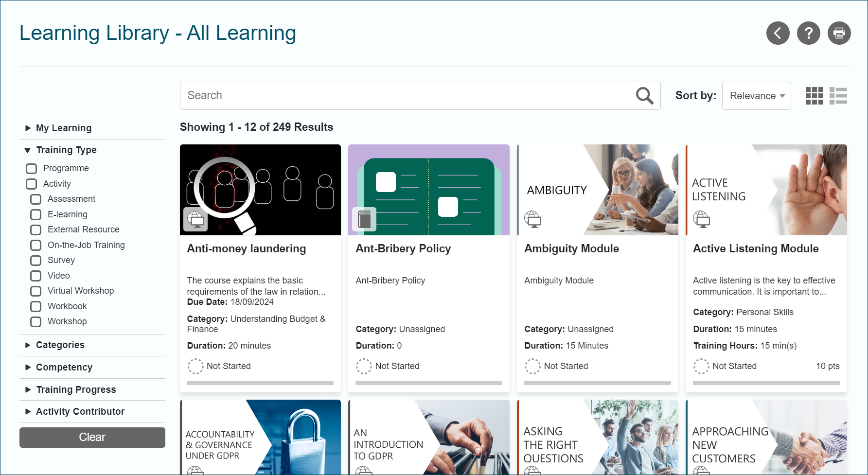
Task: Open the help question mark icon
Action: tap(808, 33)
